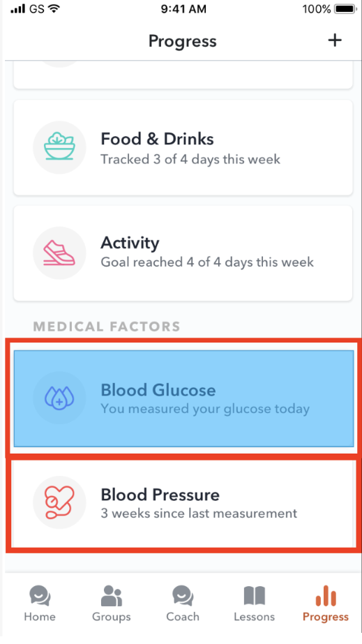
Task: Open the highlighted Blood Glucose card
Action: point(183,398)
